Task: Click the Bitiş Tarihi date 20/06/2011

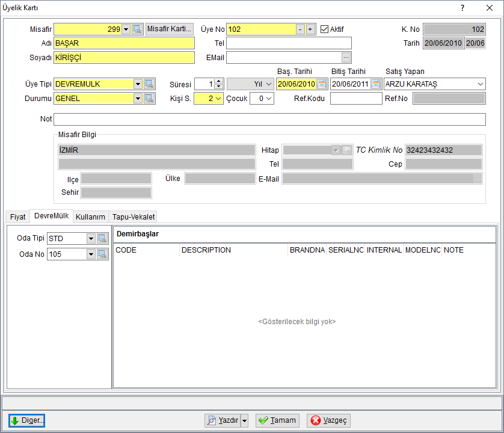Action: pos(351,84)
